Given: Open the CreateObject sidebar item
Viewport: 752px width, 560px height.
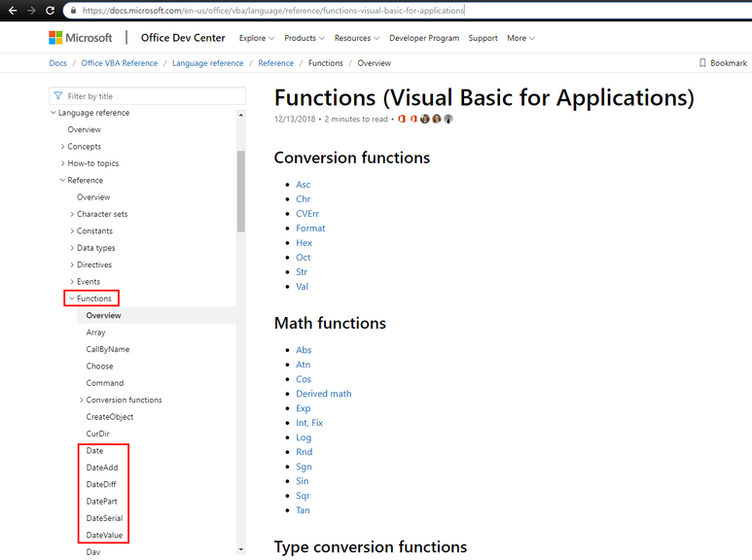Looking at the screenshot, I should [x=109, y=417].
